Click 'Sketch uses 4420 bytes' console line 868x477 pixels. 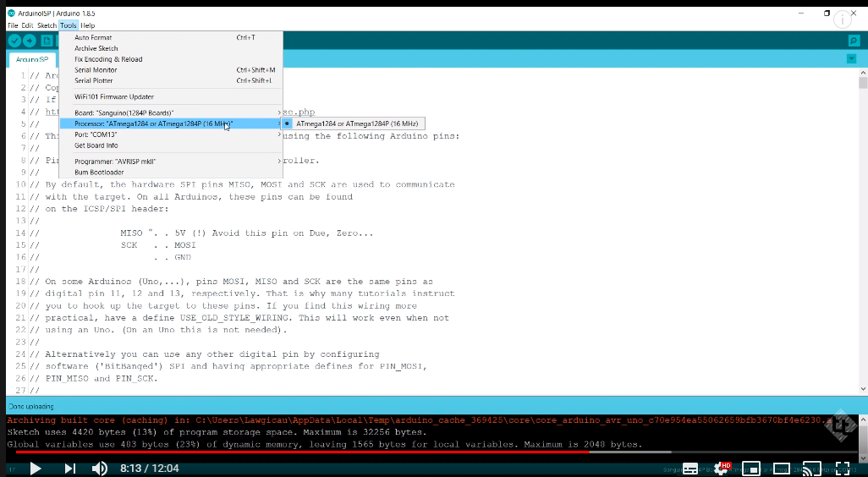point(217,432)
